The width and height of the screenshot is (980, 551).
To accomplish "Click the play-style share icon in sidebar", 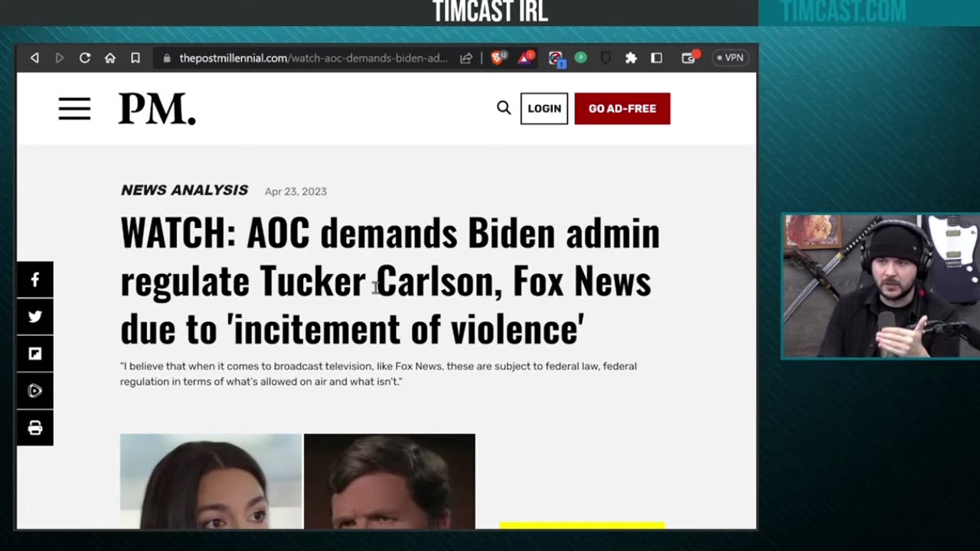I will tap(35, 390).
